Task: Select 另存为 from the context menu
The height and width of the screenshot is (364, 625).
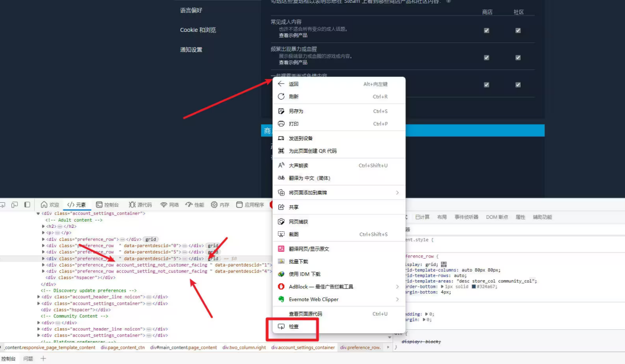Action: click(x=296, y=111)
